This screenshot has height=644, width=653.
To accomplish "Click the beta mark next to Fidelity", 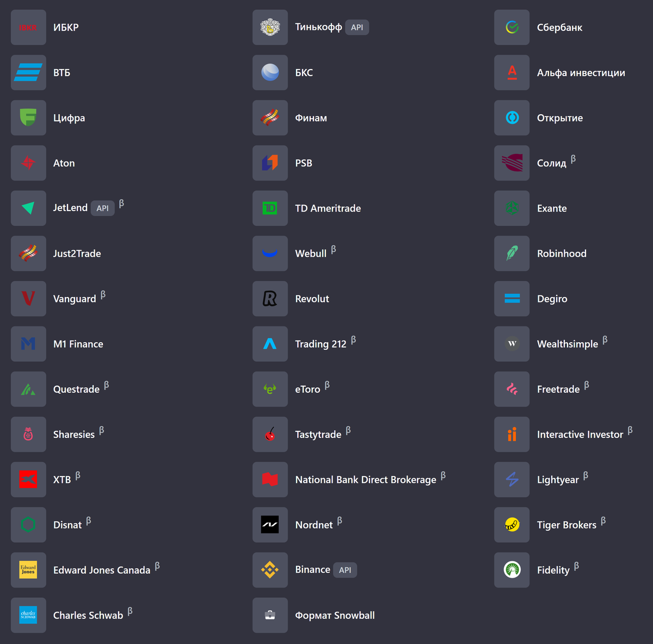I will 576,566.
